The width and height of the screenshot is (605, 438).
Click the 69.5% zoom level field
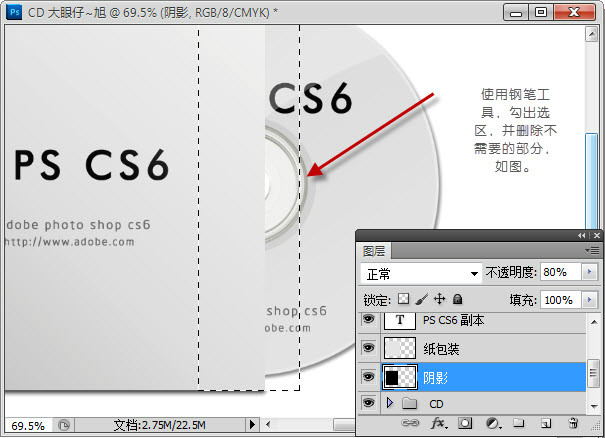pos(26,425)
